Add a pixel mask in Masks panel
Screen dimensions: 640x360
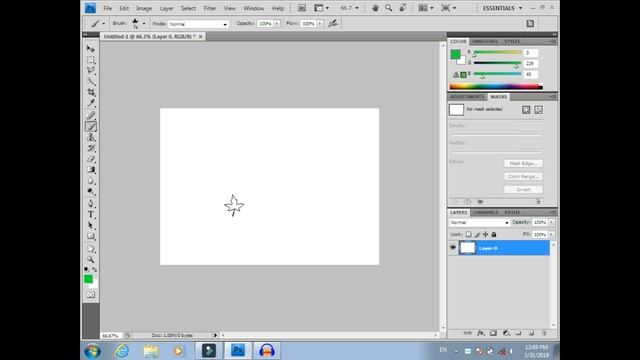526,110
